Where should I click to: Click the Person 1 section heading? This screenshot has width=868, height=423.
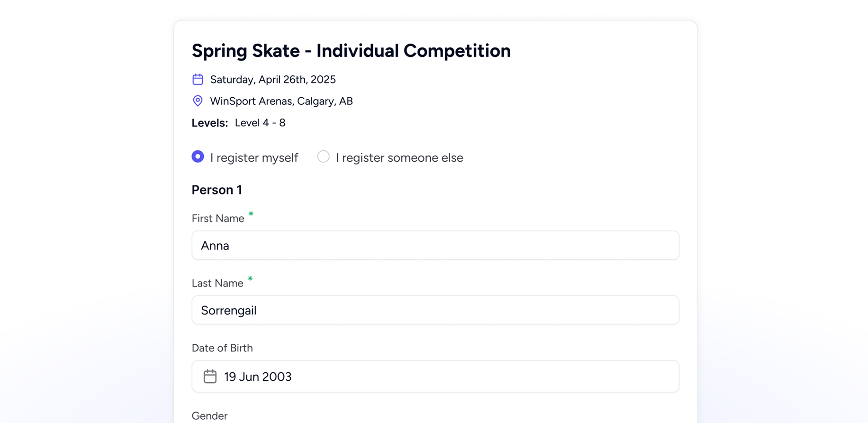tap(217, 190)
